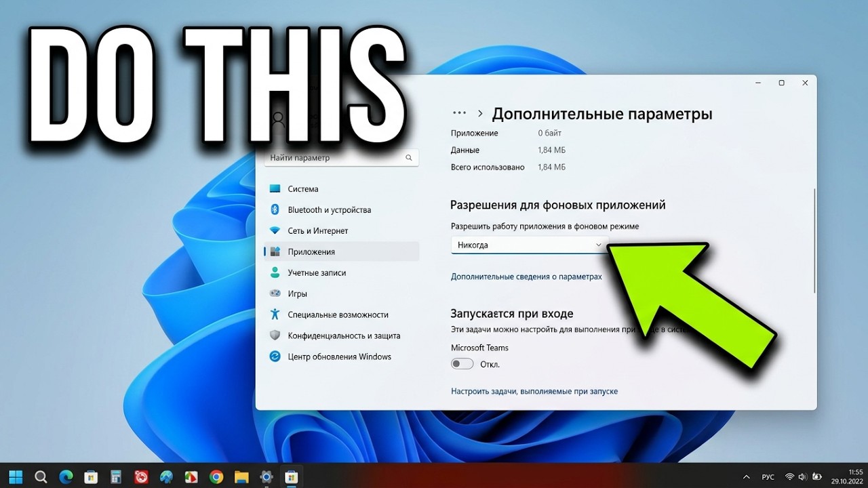This screenshot has height=488, width=868.
Task: Click the Bluetooth icon in settings sidebar
Action: click(275, 210)
